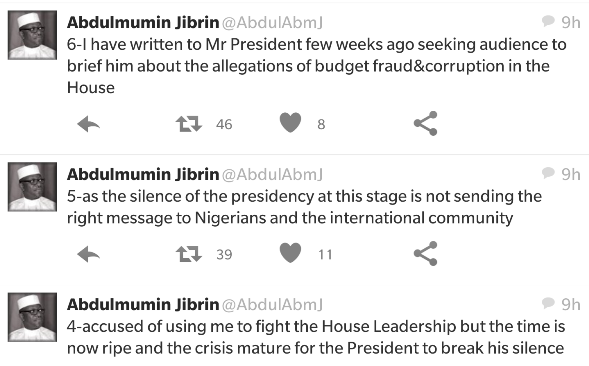Open @AbdulAbmJ handle on third tweet

pos(272,305)
